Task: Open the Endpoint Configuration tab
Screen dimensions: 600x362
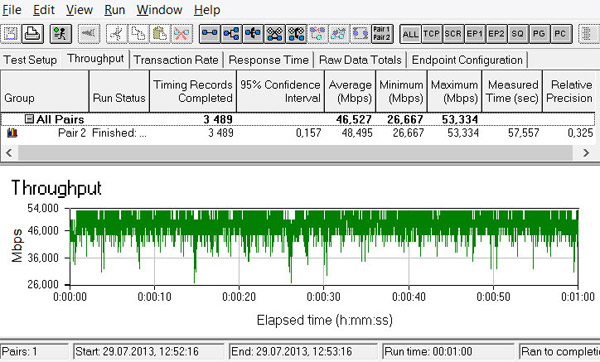Action: coord(467,60)
